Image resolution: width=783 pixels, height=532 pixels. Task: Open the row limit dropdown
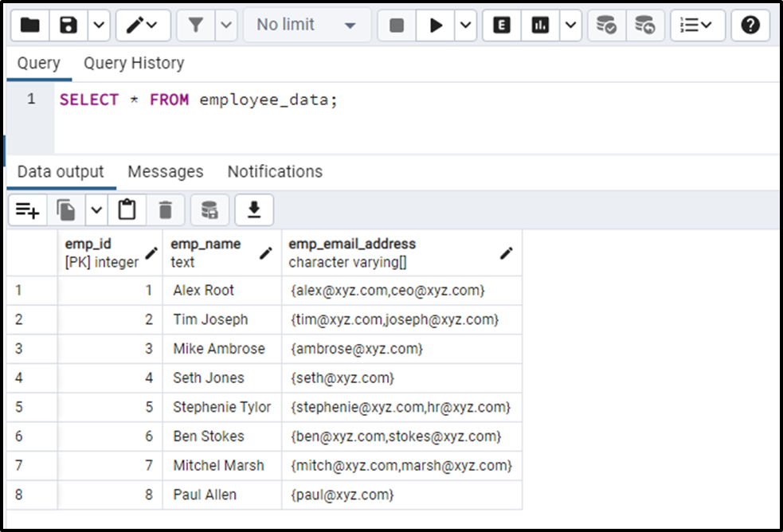point(307,25)
